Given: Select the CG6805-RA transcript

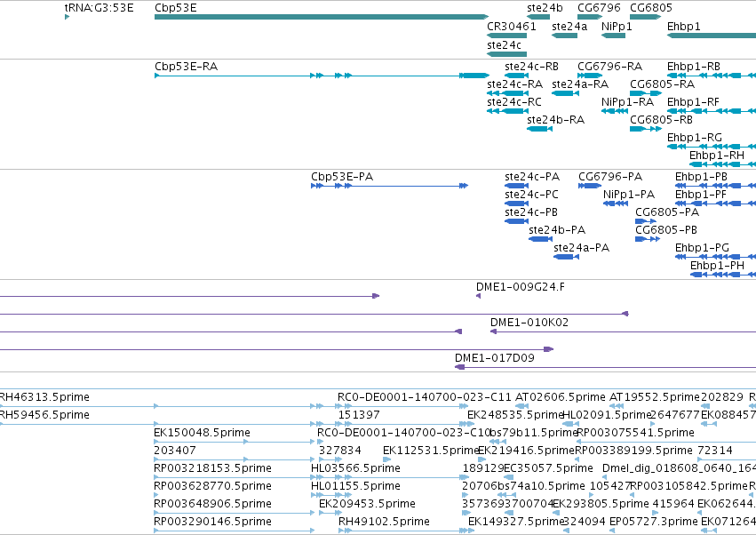Looking at the screenshot, I should click(646, 93).
